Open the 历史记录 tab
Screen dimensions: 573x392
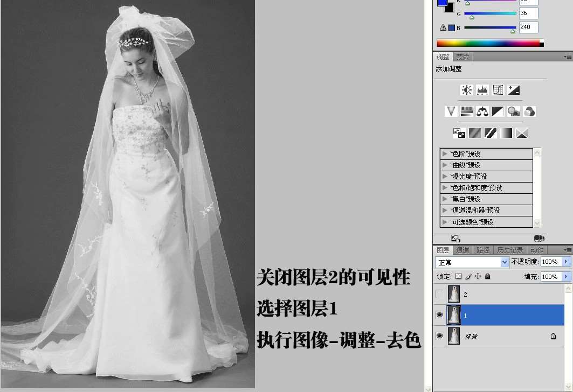[509, 250]
